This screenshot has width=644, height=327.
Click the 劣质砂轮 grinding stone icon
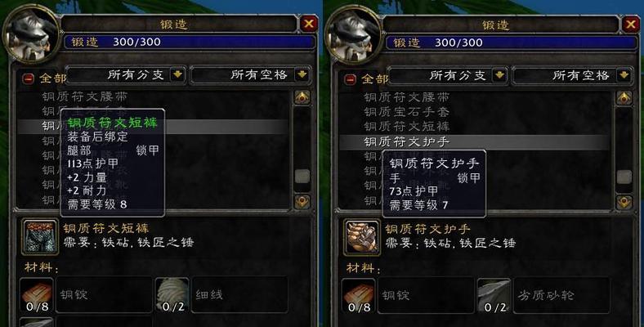(494, 296)
